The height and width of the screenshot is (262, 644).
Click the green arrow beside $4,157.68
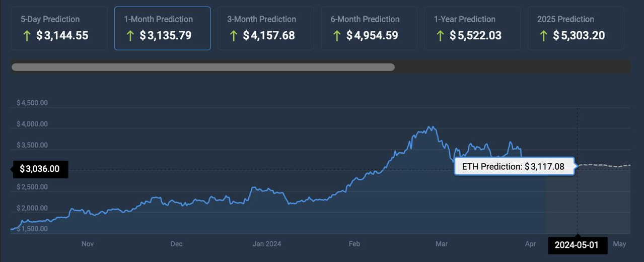pyautogui.click(x=233, y=36)
